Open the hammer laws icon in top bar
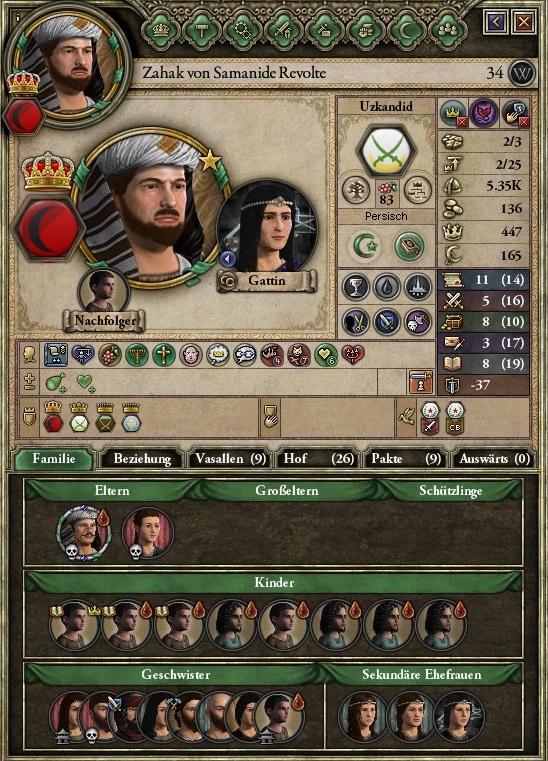This screenshot has height=761, width=548. pos(201,30)
